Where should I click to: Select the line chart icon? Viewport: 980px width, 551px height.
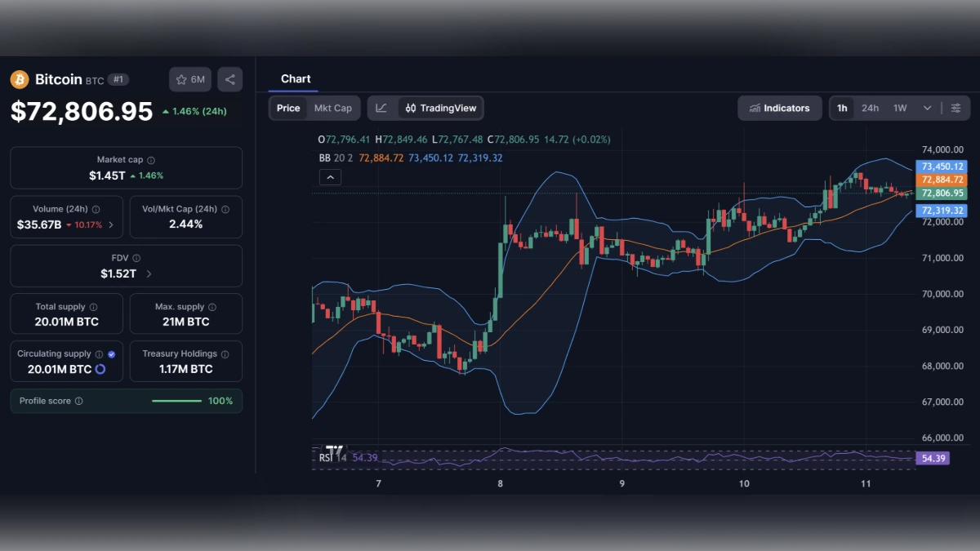point(381,108)
